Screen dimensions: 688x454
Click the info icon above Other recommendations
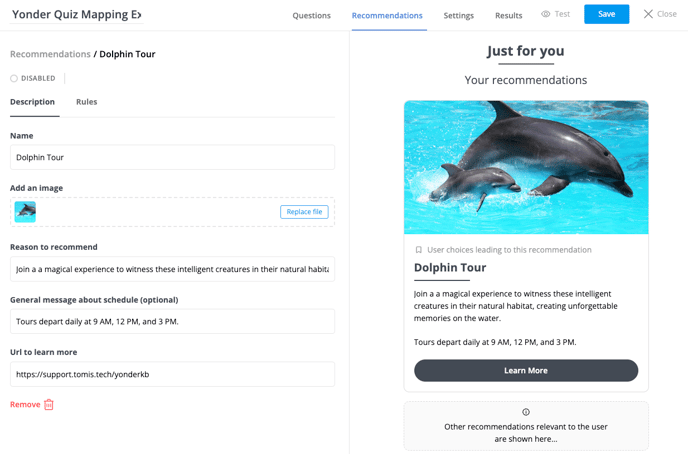click(526, 412)
